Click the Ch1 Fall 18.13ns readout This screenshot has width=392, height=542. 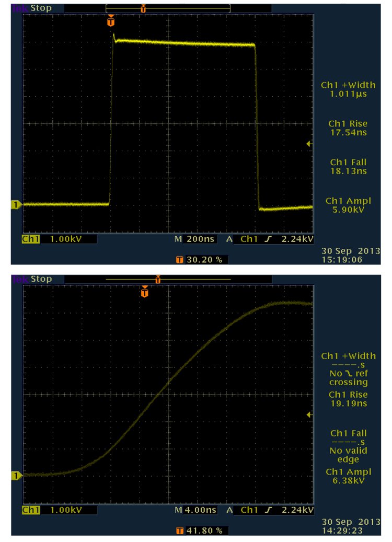[348, 166]
